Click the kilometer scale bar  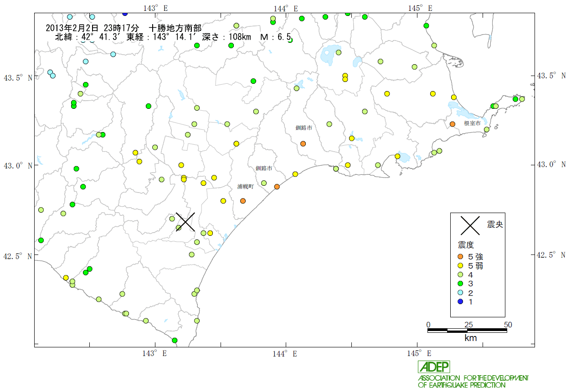(468, 331)
